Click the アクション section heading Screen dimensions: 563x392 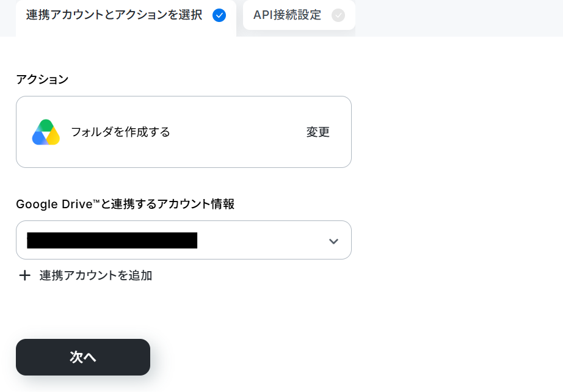pos(42,79)
